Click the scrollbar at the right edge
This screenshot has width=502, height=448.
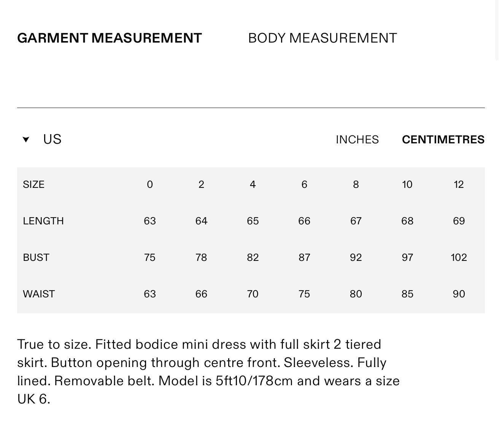click(497, 30)
